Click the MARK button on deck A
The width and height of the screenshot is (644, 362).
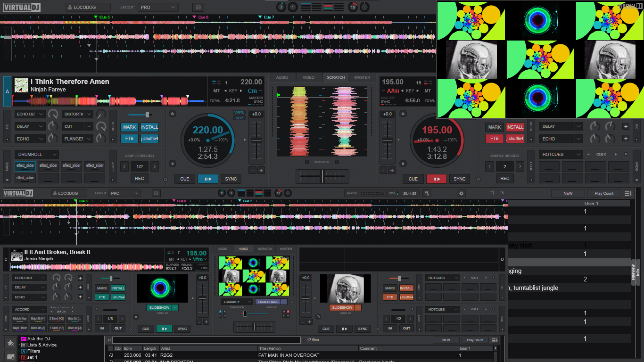[129, 127]
